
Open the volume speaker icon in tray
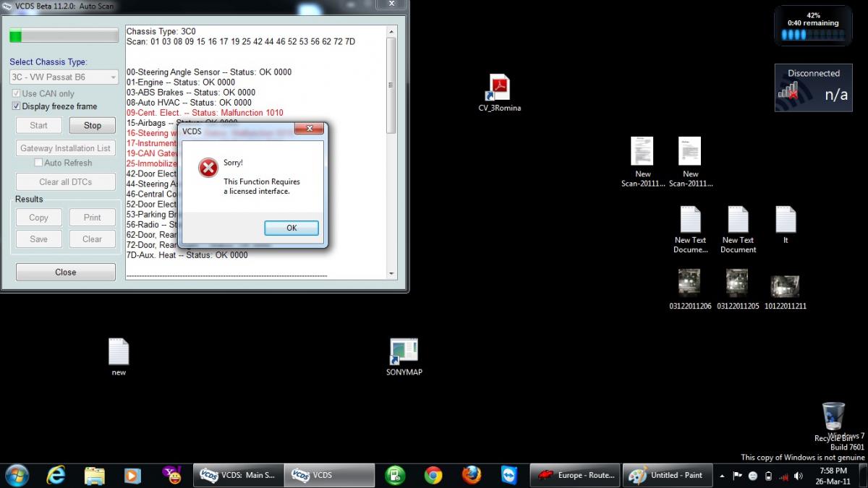tap(799, 476)
